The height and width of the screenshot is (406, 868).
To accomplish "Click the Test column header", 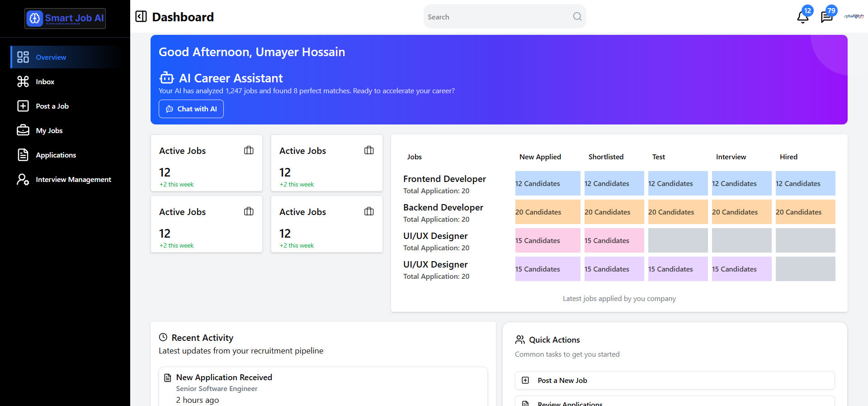I will [659, 157].
